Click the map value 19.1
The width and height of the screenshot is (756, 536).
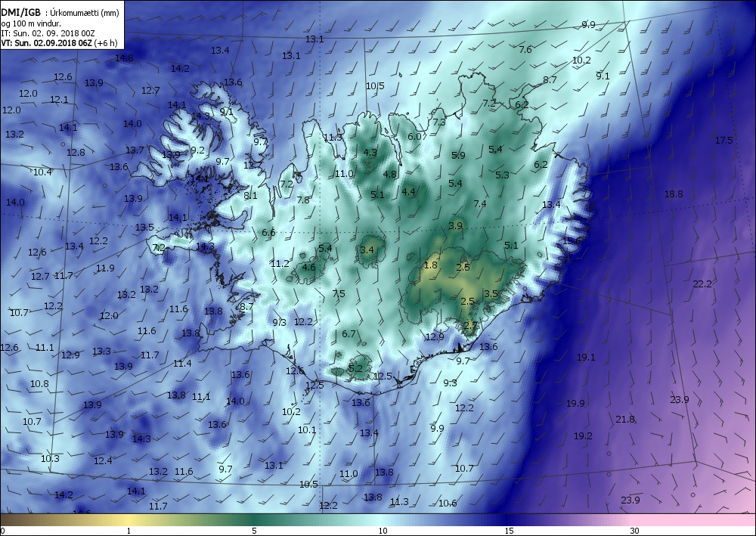tap(586, 358)
